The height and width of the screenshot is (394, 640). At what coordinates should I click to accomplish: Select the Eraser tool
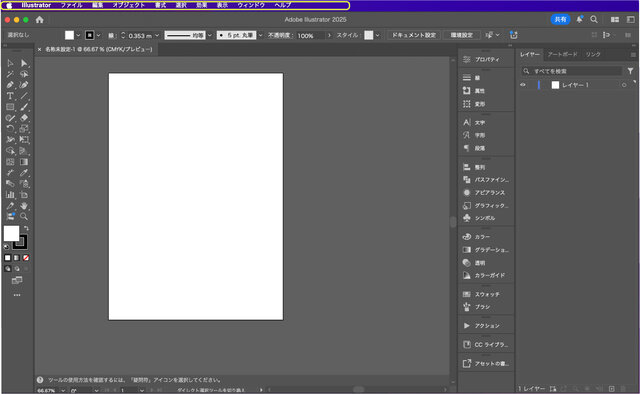(x=24, y=118)
